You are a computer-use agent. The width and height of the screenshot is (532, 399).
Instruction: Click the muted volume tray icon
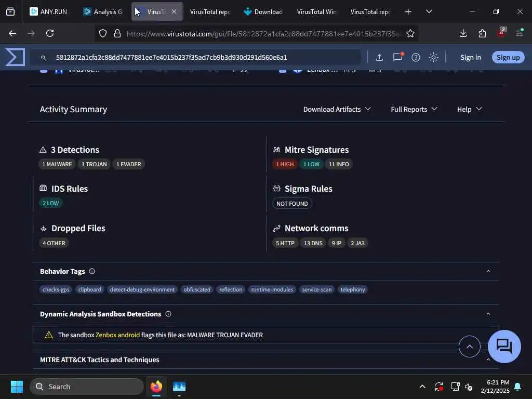pyautogui.click(x=469, y=387)
